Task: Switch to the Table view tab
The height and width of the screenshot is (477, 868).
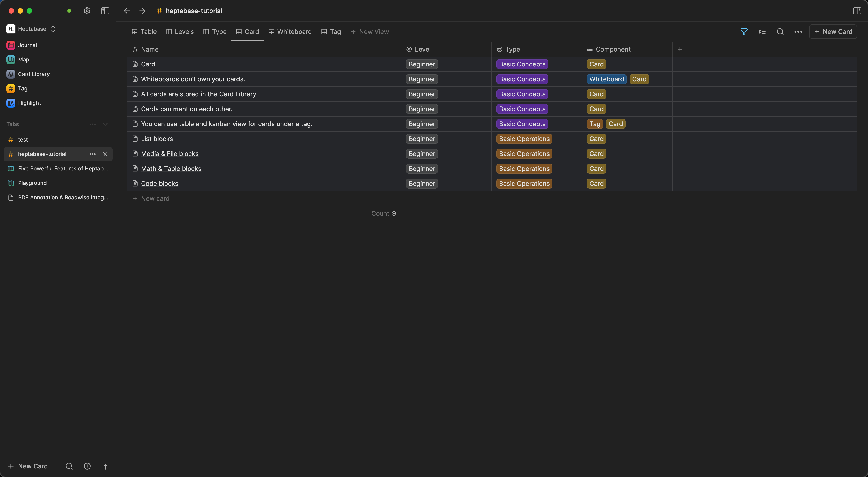Action: 144,32
